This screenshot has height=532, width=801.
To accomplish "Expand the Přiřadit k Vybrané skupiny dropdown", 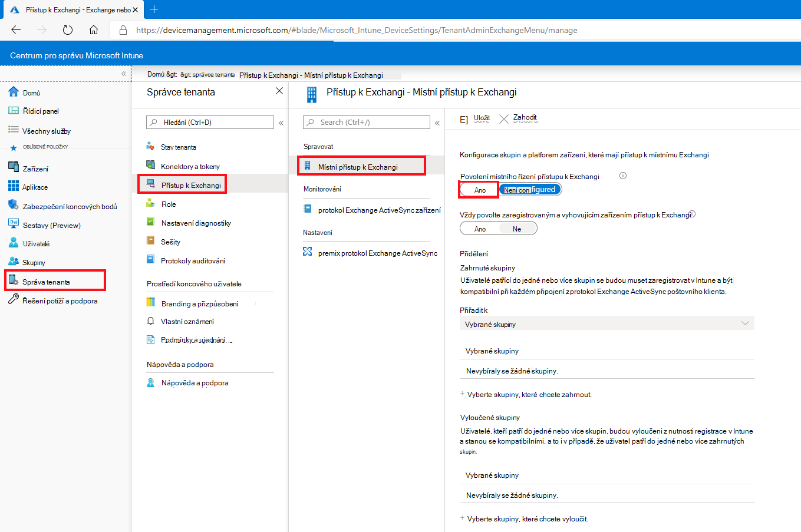I will click(607, 323).
